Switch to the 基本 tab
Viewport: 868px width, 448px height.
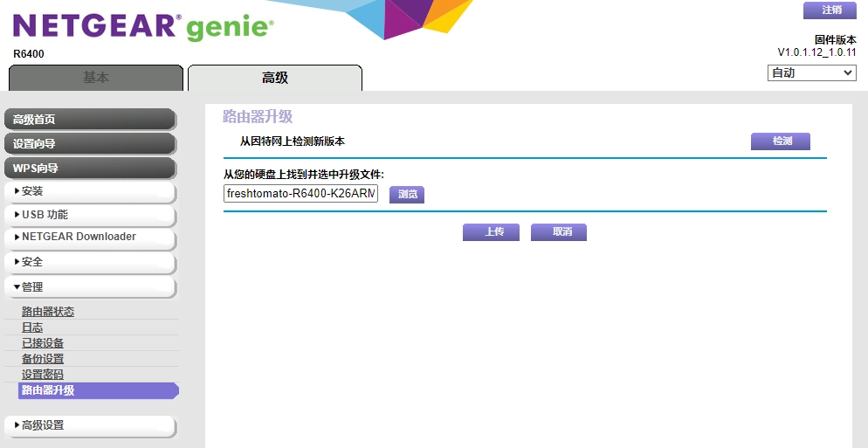click(x=96, y=78)
